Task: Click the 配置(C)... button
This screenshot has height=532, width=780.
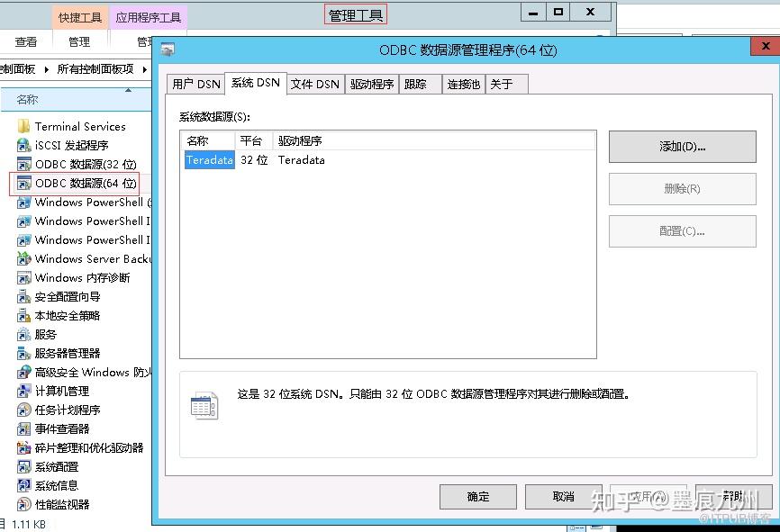Action: [683, 231]
